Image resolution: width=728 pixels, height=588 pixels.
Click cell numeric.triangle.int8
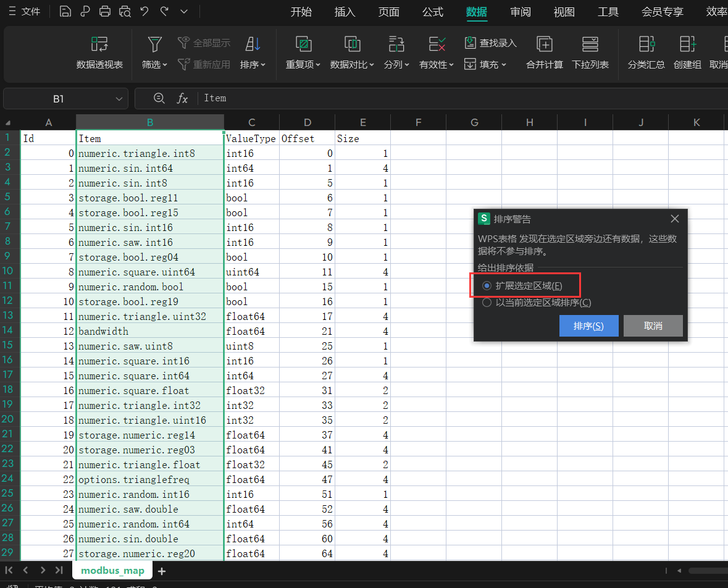tap(150, 153)
